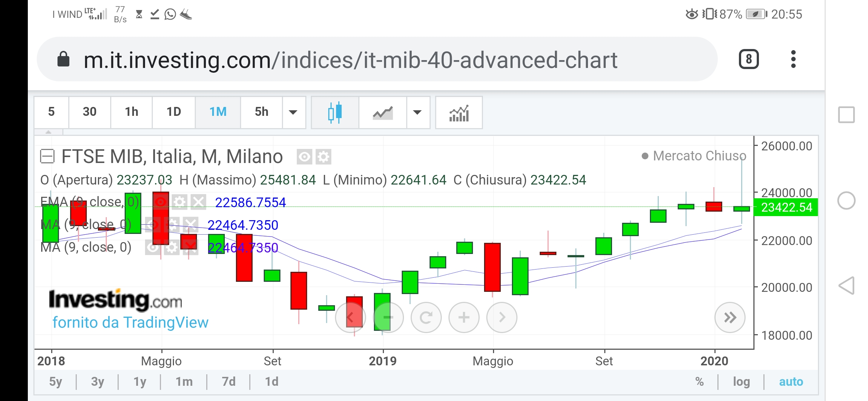This screenshot has height=401, width=868.
Task: Click the 26000.00 price axis label
Action: pyautogui.click(x=787, y=146)
